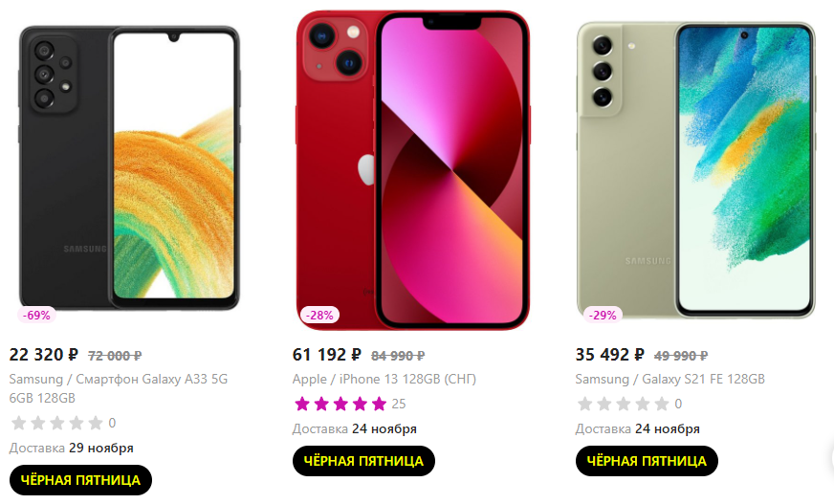Click the -28% discount badge on iPhone
The height and width of the screenshot is (504, 834).
click(319, 316)
